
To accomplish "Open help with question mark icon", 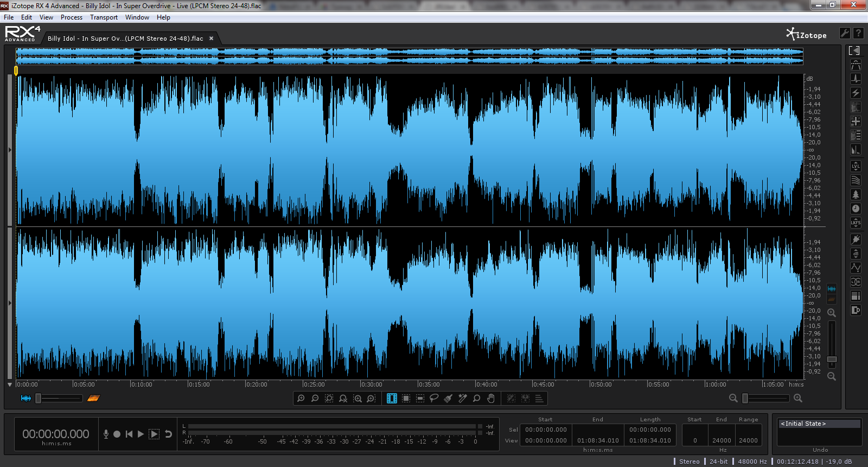I will 858,33.
